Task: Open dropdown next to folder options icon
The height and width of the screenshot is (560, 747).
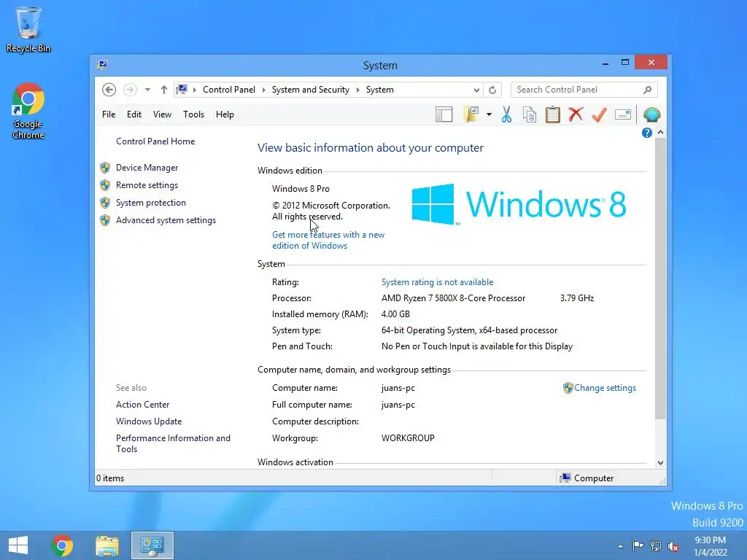Action: click(489, 114)
